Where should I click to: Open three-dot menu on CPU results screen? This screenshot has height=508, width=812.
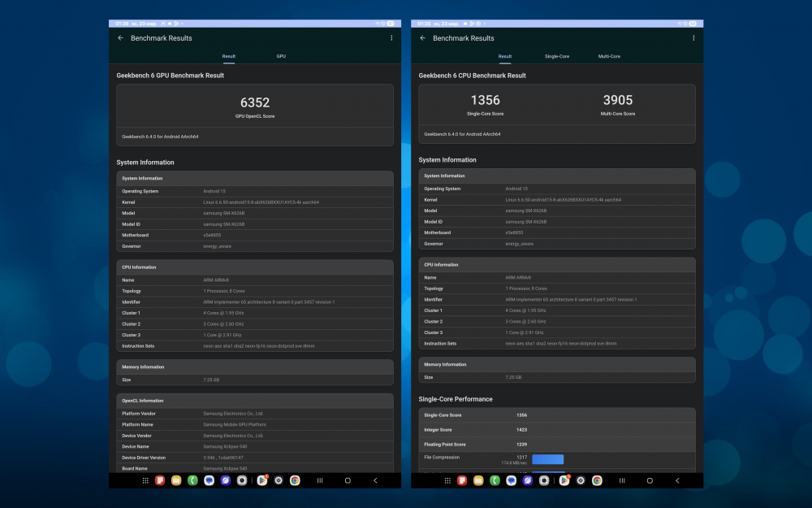pos(693,38)
